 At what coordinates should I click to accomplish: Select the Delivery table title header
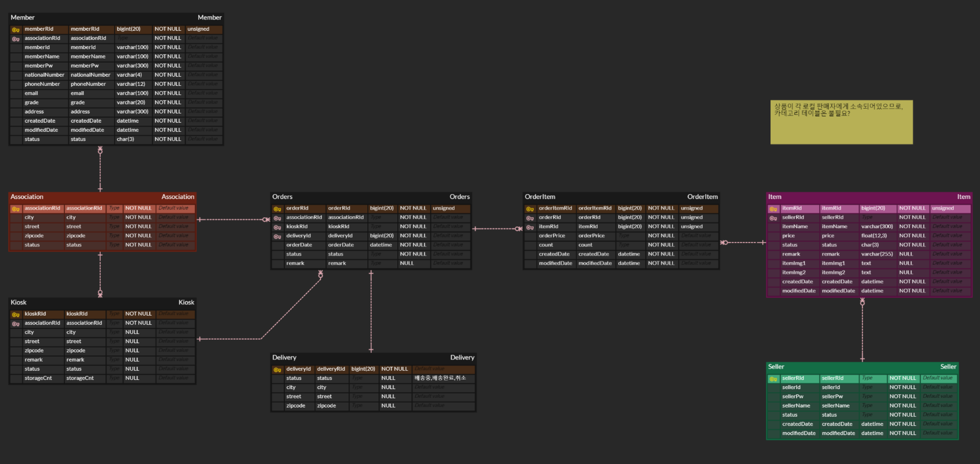[x=373, y=358]
